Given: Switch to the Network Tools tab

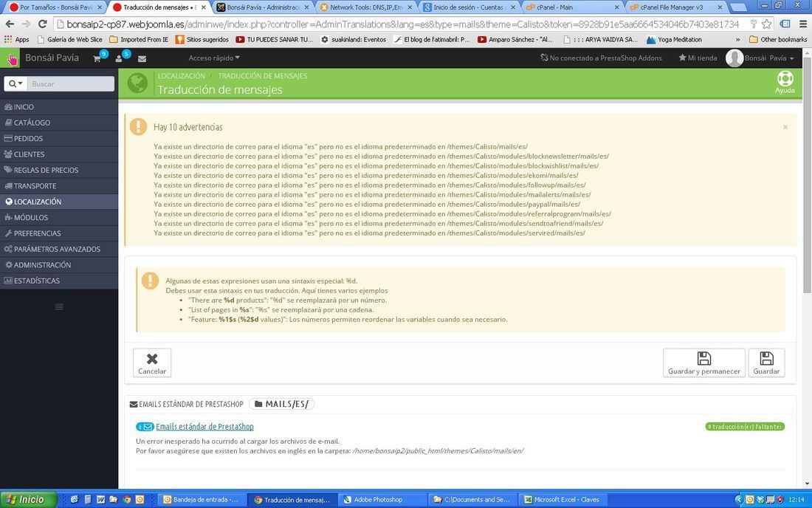Looking at the screenshot, I should click(x=365, y=7).
